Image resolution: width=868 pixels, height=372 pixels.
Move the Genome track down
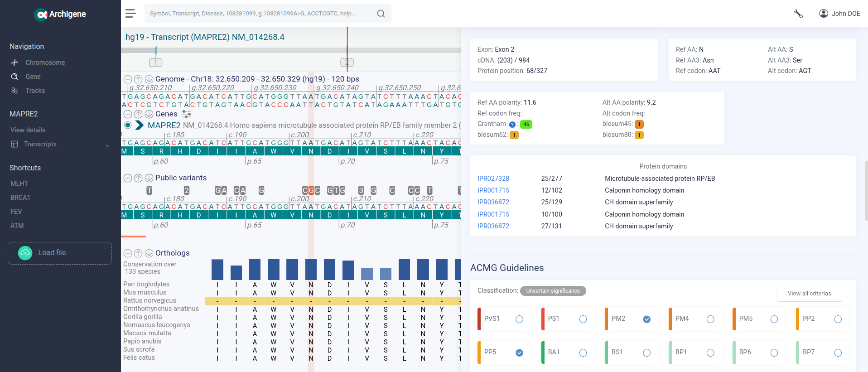tap(149, 79)
